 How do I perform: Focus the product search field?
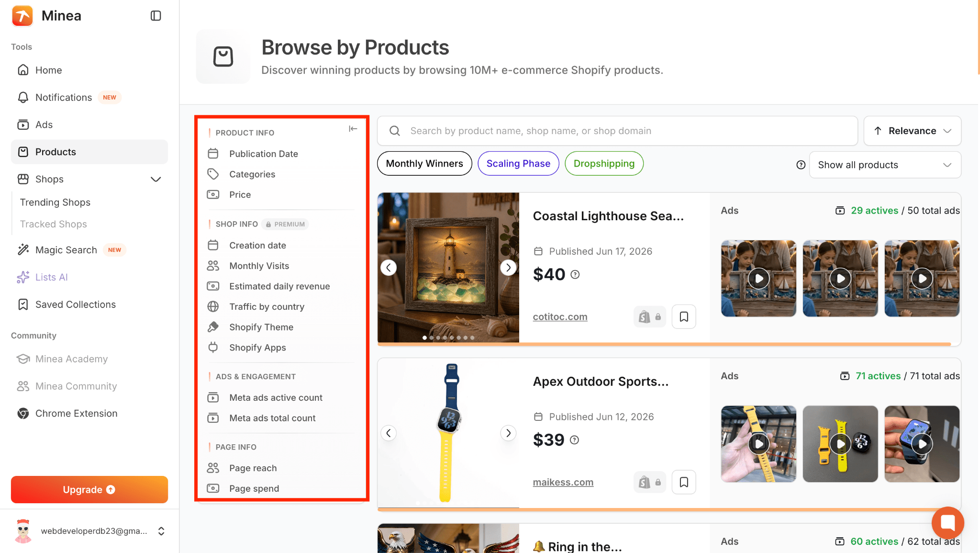[617, 131]
